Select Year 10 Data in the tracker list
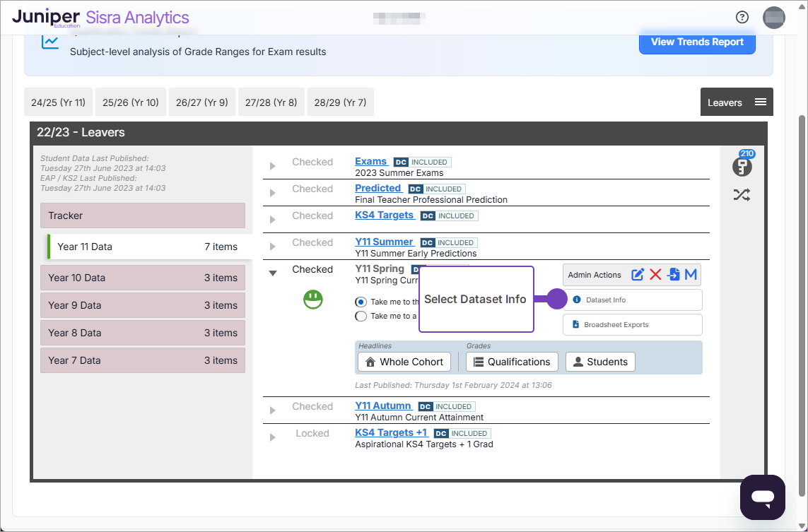 (143, 278)
